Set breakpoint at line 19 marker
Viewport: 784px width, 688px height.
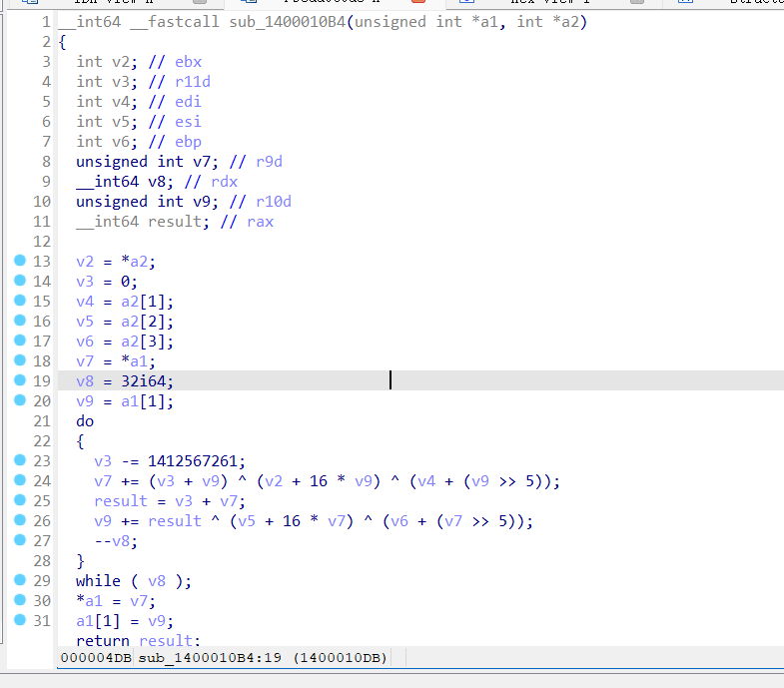tap(20, 380)
